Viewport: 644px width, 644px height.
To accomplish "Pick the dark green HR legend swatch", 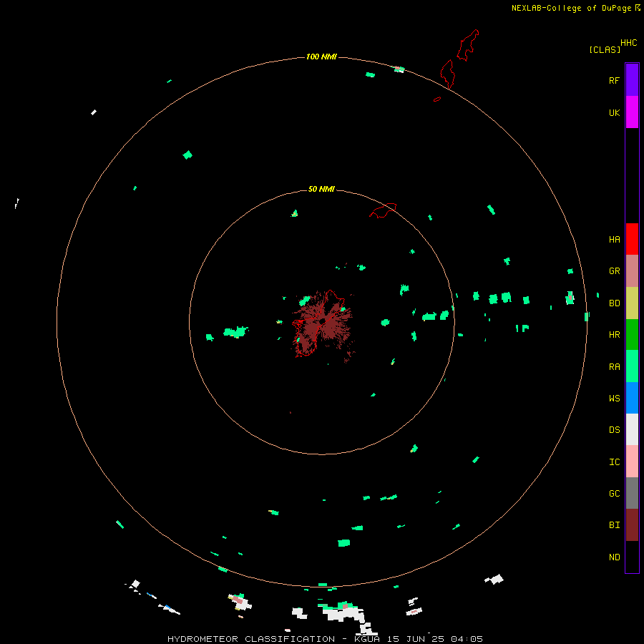I will 632,335.
